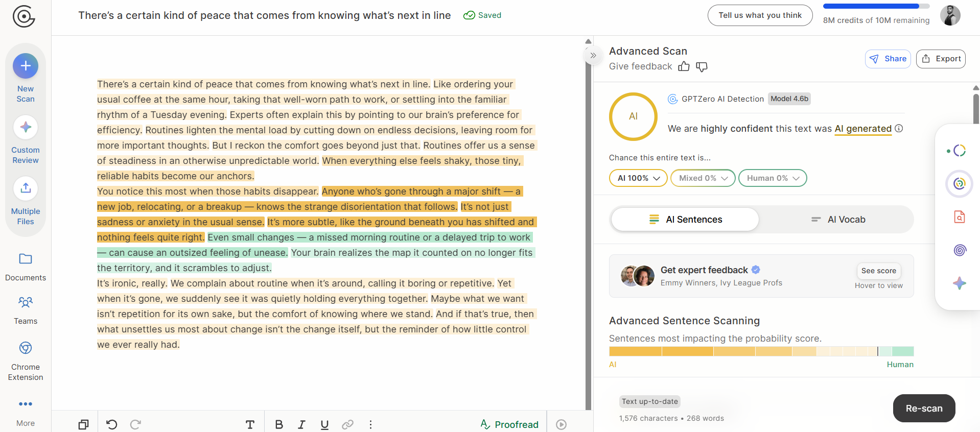Click Tell us what you think
This screenshot has height=432, width=980.
click(x=760, y=15)
